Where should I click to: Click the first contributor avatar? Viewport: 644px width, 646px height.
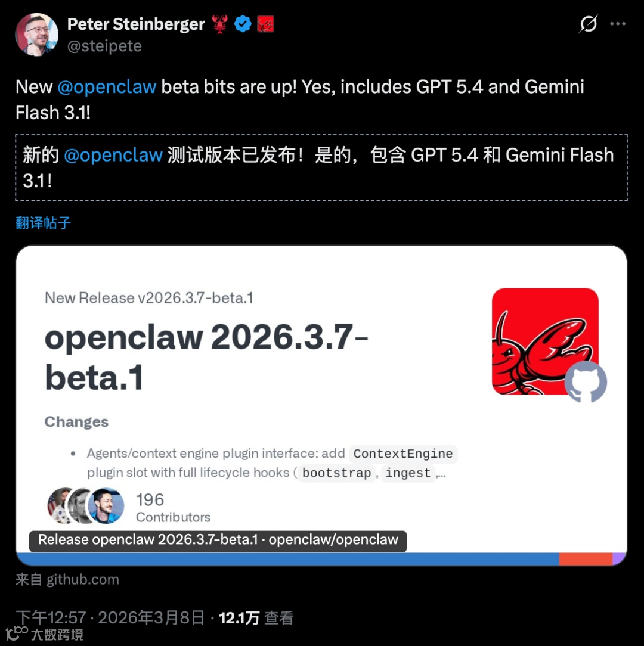(62, 506)
